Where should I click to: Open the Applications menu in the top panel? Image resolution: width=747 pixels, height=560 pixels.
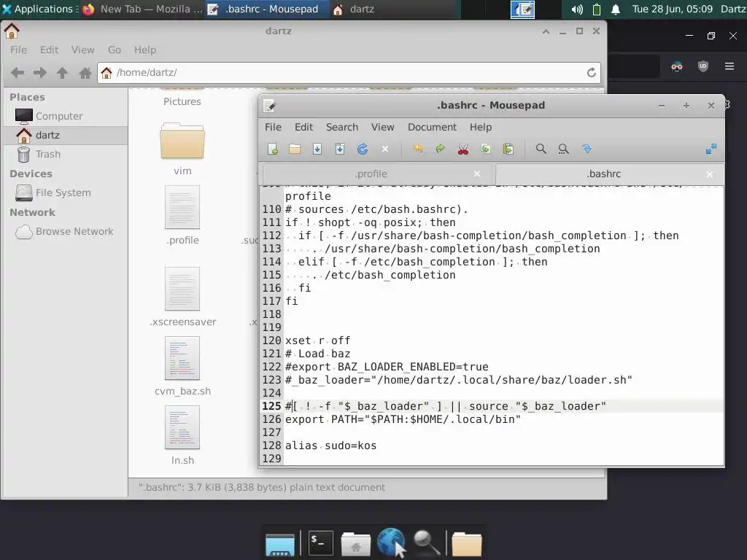point(39,9)
